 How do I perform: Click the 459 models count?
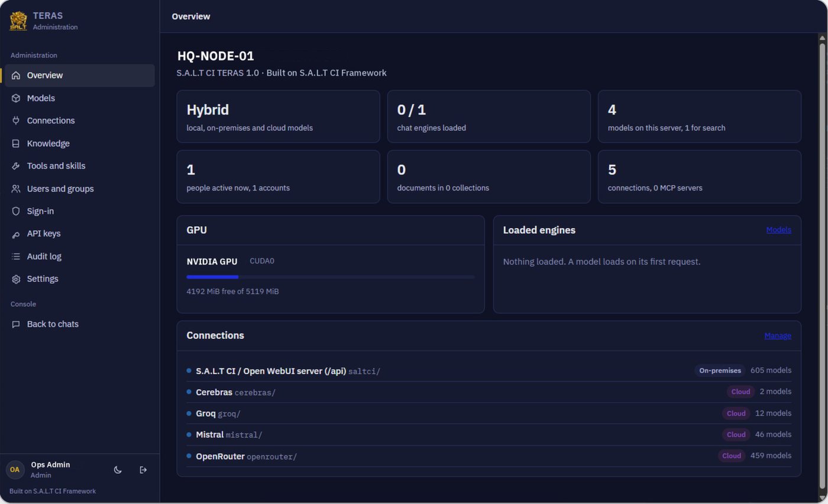point(771,456)
